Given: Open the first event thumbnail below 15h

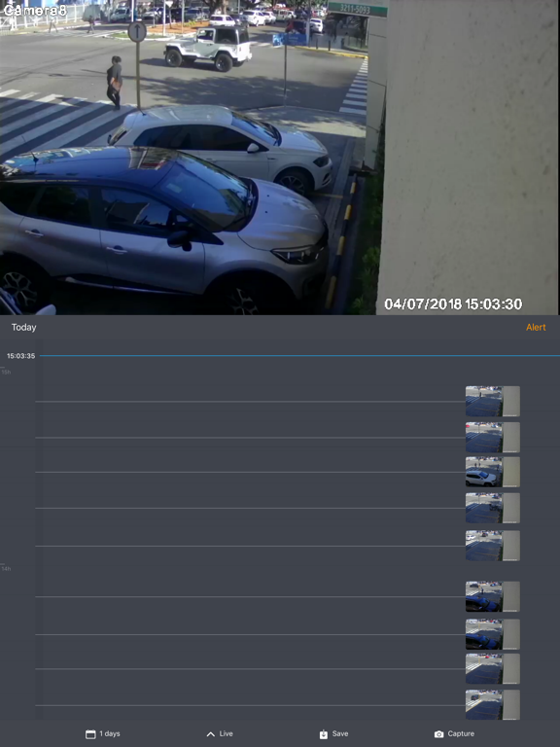Looking at the screenshot, I should 492,402.
